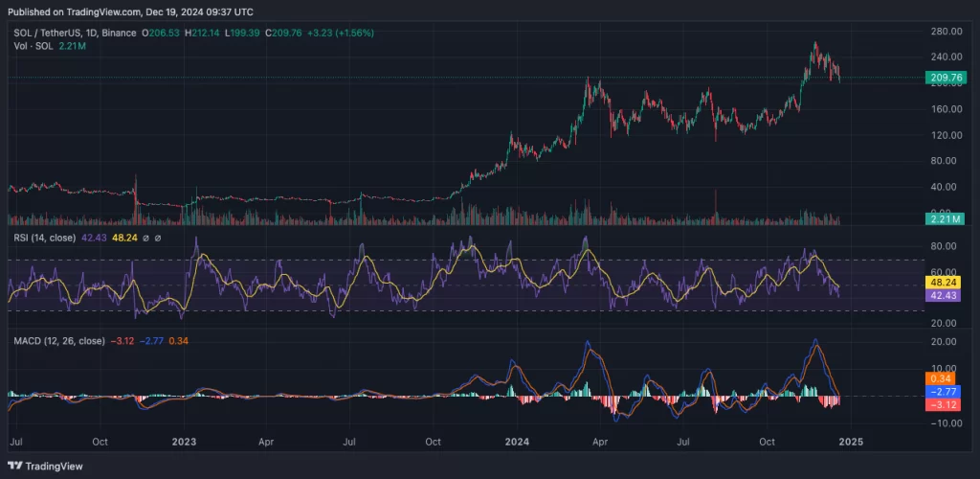Click the 20.00 level on MACD axis
980x479 pixels.
[944, 341]
